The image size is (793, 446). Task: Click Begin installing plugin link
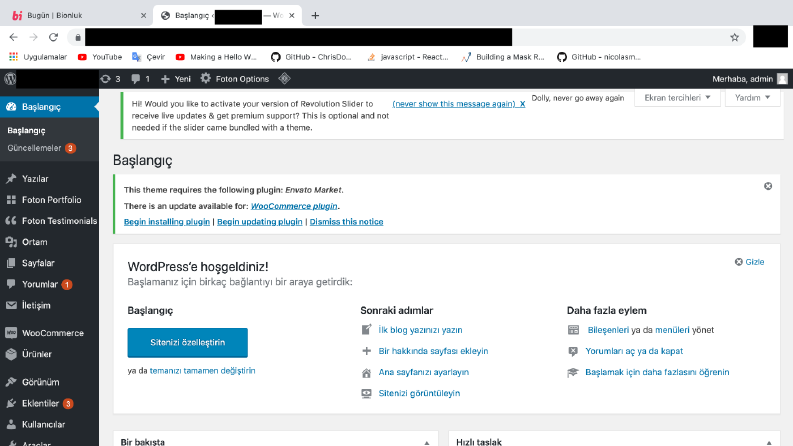167,222
